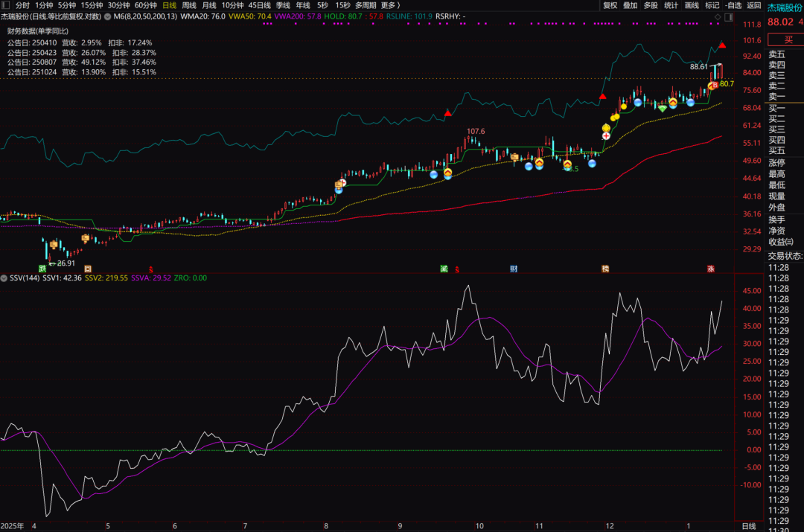Click the diamond marker icon near top right
Image resolution: width=804 pixels, height=532 pixels.
click(718, 17)
